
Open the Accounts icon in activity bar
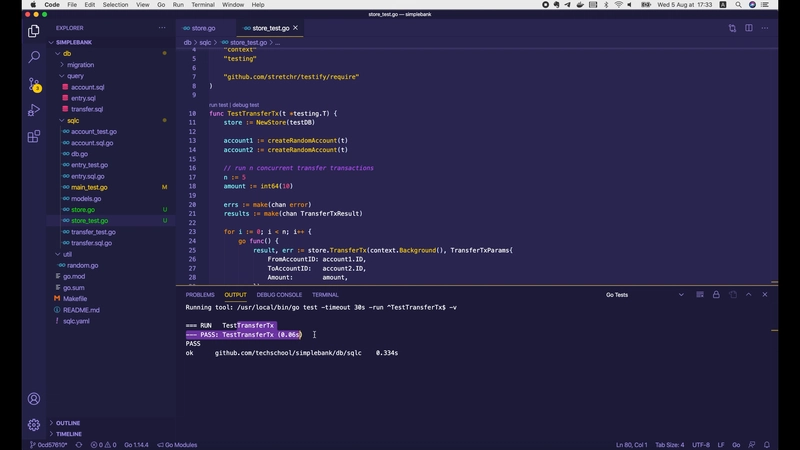click(34, 397)
